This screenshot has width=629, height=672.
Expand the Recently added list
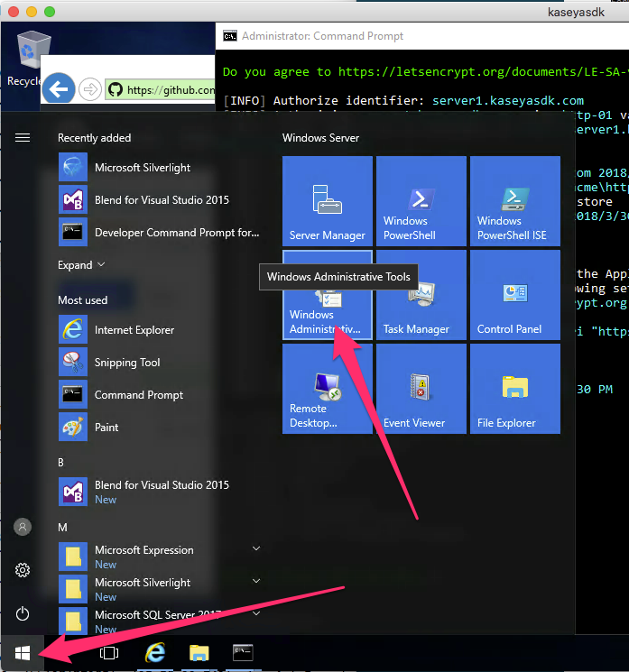[81, 265]
